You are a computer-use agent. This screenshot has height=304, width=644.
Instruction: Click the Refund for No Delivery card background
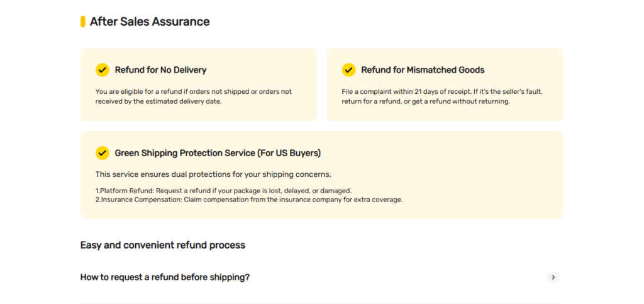199,84
